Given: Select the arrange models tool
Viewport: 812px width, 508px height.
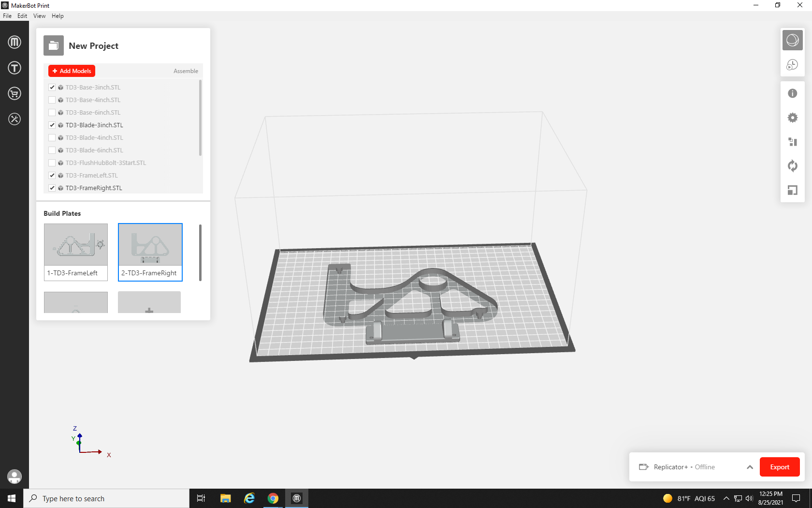Looking at the screenshot, I should tap(793, 142).
